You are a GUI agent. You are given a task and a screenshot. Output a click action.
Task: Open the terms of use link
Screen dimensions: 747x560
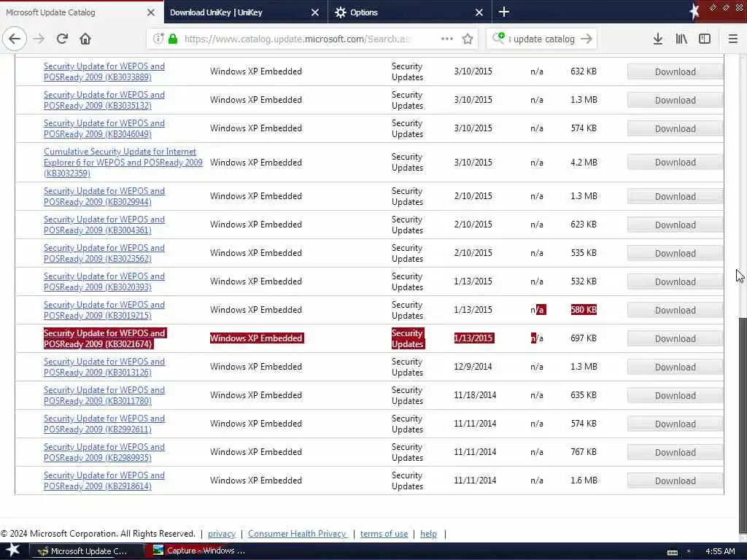coord(384,534)
